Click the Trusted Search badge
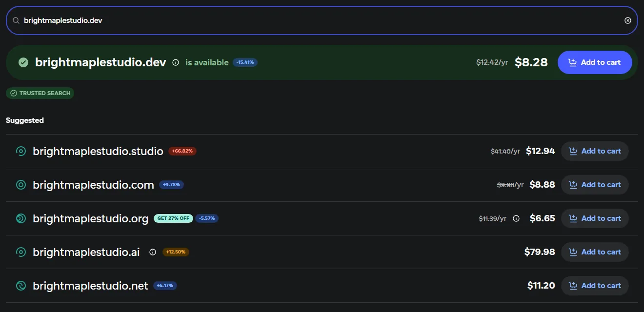Viewport: 644px width, 312px height. tap(40, 93)
